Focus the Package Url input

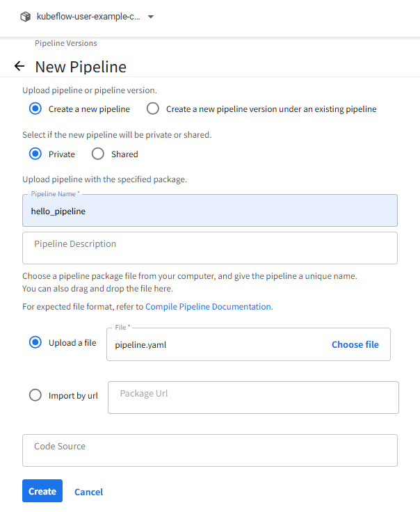(253, 397)
